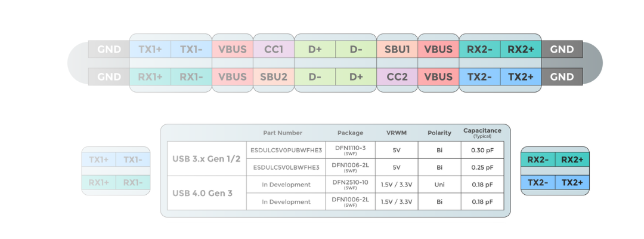
Task: Open part number ESDULC5V0LBWFHE3
Action: pos(286,167)
